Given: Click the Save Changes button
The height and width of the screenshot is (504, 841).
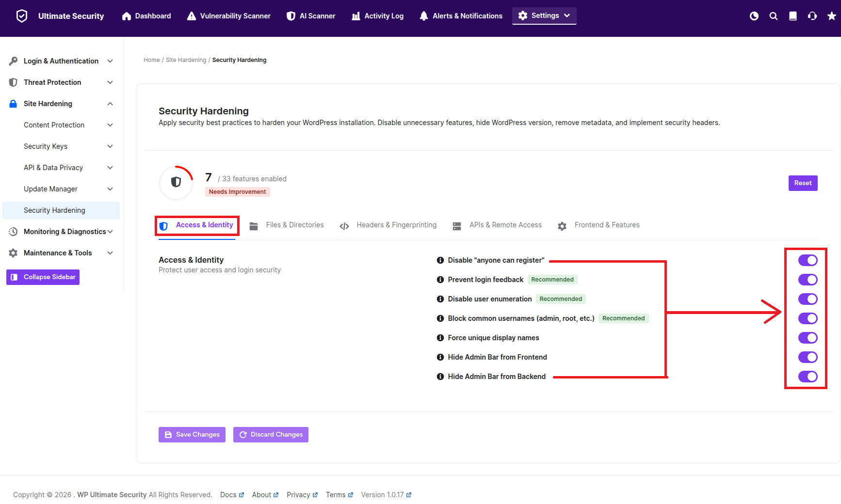Looking at the screenshot, I should pos(192,435).
